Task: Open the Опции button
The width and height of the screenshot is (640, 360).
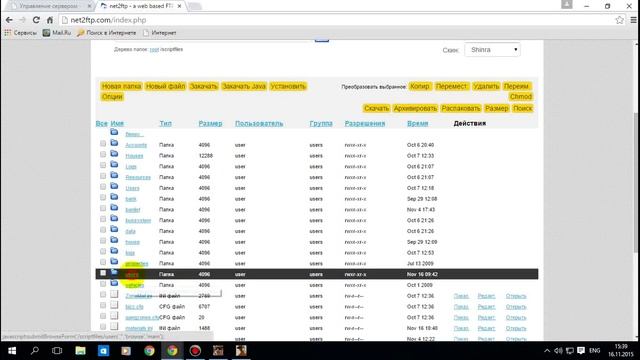Action: click(112, 97)
